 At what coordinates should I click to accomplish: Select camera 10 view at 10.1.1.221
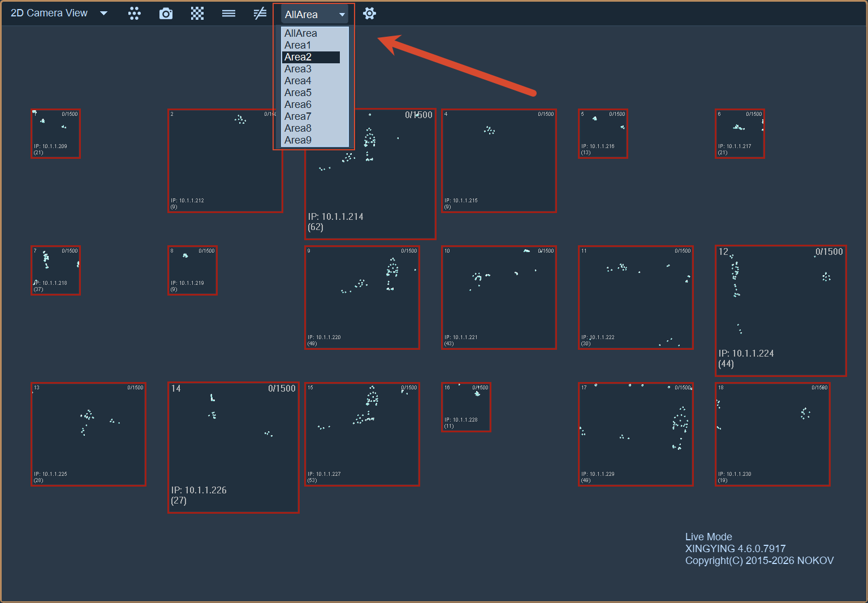pyautogui.click(x=499, y=297)
